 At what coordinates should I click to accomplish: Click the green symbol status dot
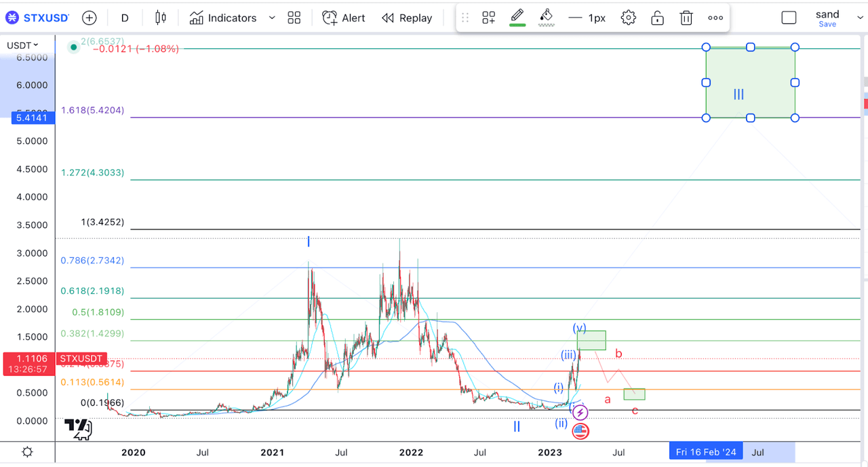(x=73, y=48)
